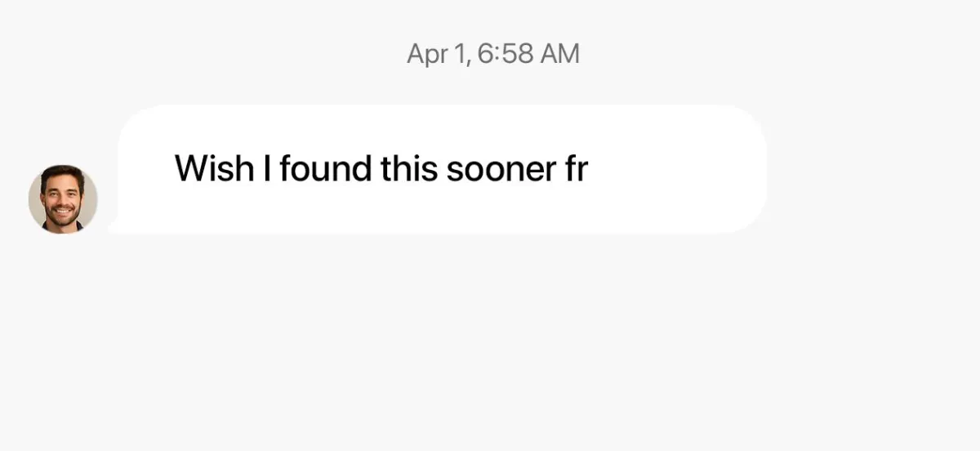Click the blank conversation area below the message

[x=490, y=343]
